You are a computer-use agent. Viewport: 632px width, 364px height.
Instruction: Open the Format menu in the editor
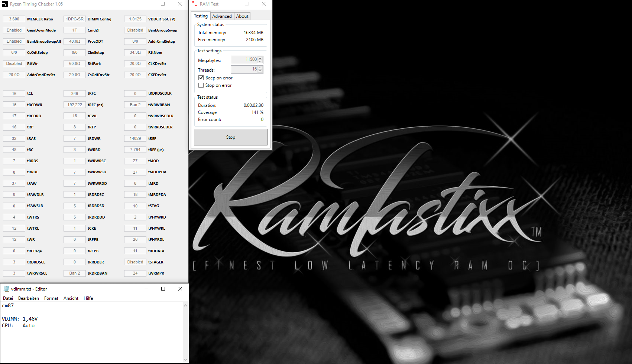[x=51, y=298]
